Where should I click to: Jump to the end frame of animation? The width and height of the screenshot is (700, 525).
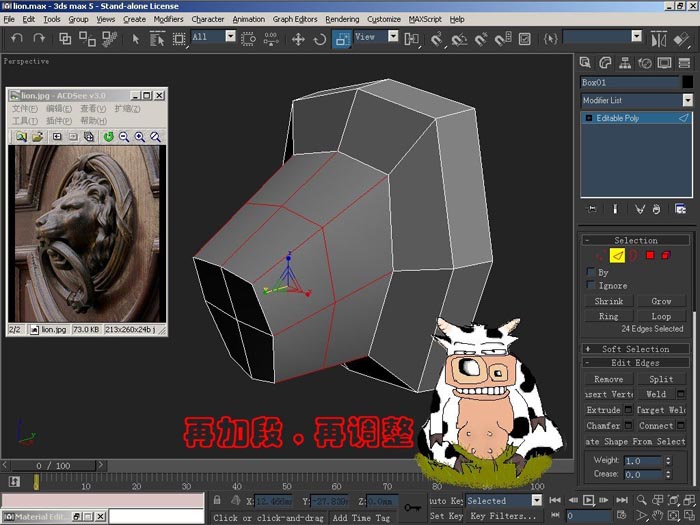622,500
